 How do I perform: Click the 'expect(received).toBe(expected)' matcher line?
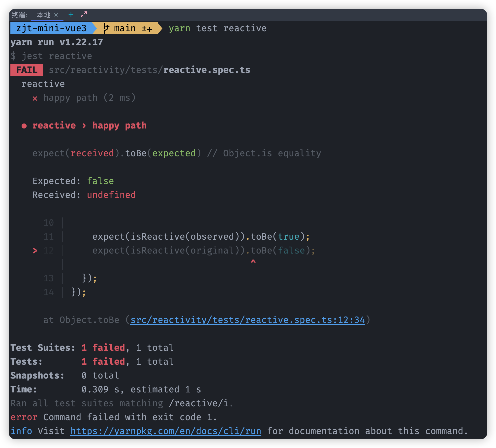[x=177, y=153]
